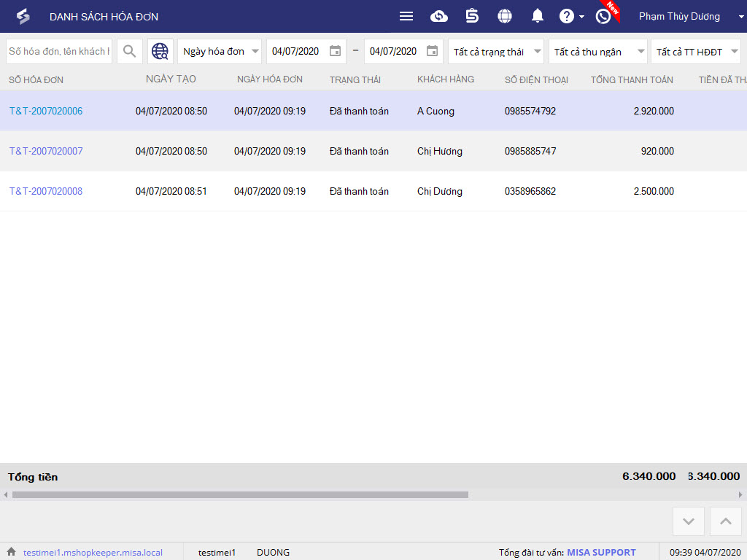Open the notifications bell

tap(538, 16)
